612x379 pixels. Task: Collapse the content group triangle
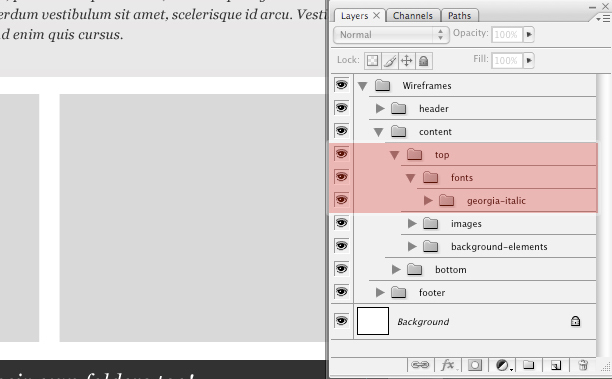click(x=379, y=132)
